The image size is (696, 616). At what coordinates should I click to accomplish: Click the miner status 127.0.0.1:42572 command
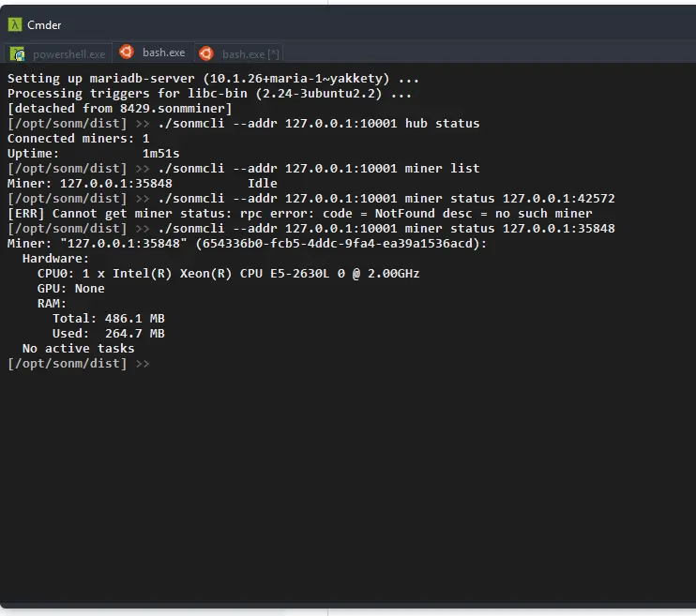(x=311, y=199)
